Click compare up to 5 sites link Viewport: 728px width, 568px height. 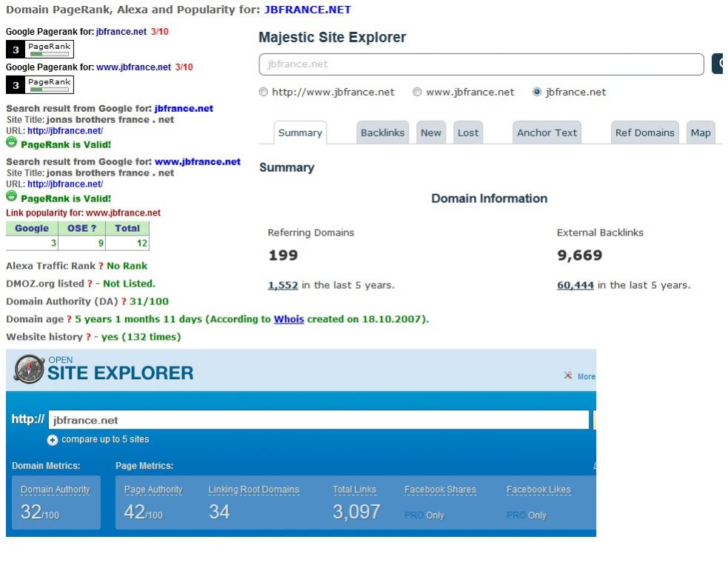(105, 439)
